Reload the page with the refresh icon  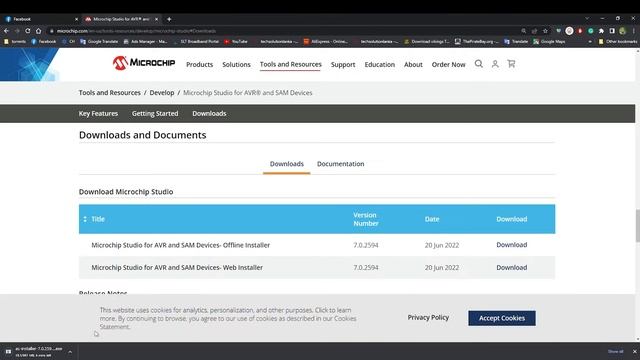pos(27,31)
